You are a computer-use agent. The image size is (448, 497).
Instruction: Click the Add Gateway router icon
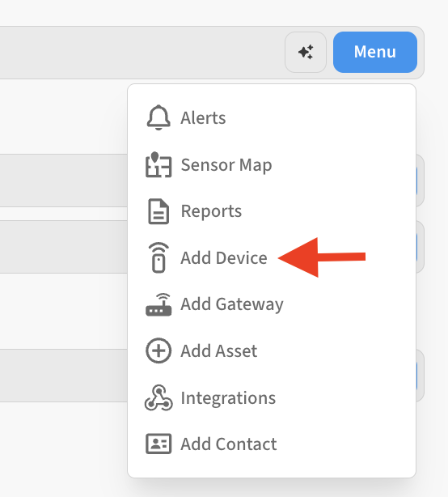158,304
